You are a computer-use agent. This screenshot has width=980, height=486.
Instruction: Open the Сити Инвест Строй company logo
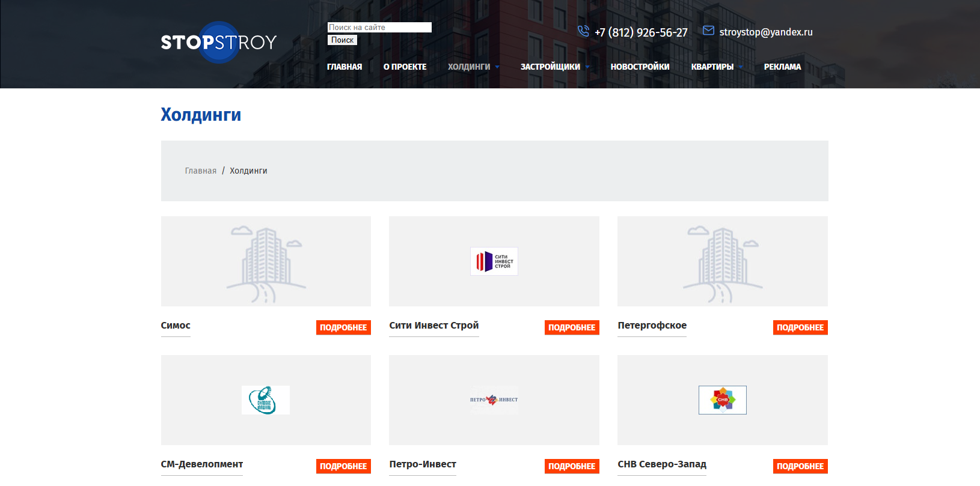tap(494, 261)
